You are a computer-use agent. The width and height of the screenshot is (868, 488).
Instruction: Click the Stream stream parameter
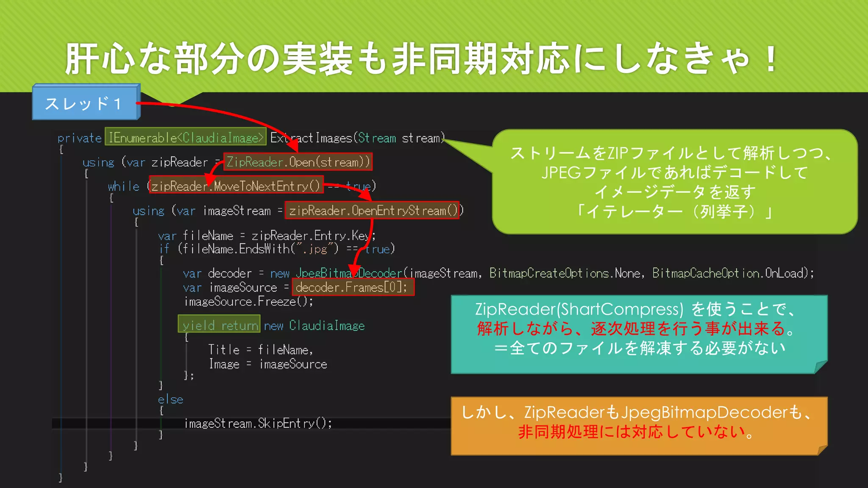(399, 138)
